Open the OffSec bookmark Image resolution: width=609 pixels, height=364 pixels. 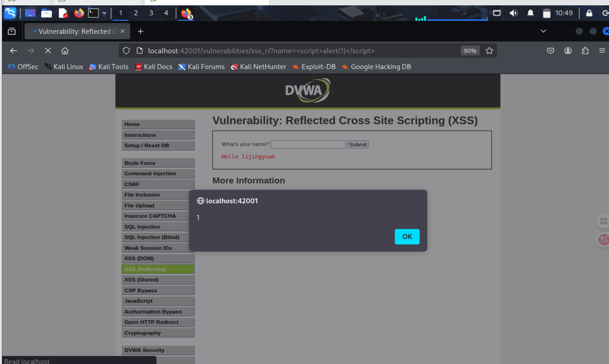(23, 67)
